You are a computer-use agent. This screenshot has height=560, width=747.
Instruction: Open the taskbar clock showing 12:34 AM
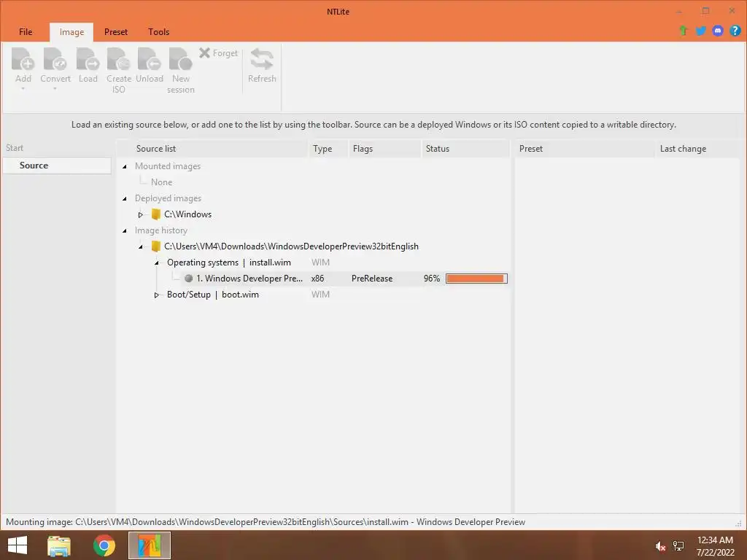(x=715, y=545)
